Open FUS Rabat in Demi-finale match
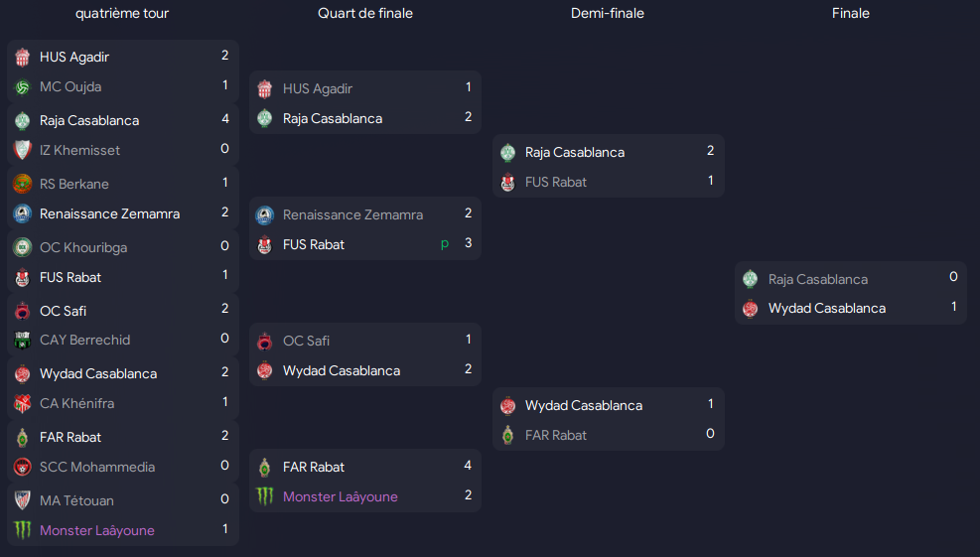 (x=556, y=182)
